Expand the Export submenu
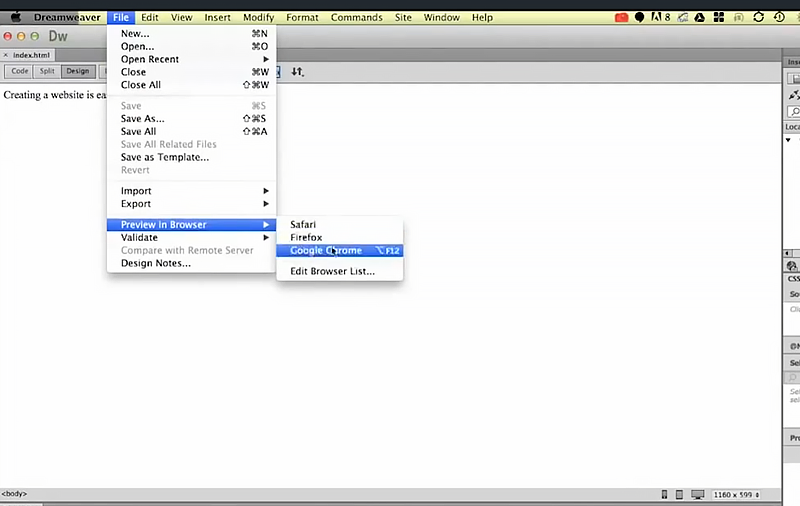800x506 pixels. click(192, 204)
